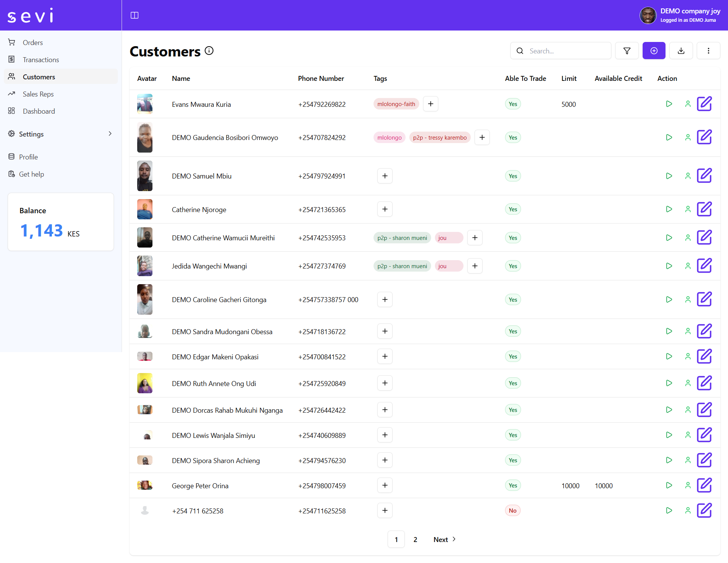Open the filter icon above the table
Screen dimensions: 728x563
(x=627, y=50)
